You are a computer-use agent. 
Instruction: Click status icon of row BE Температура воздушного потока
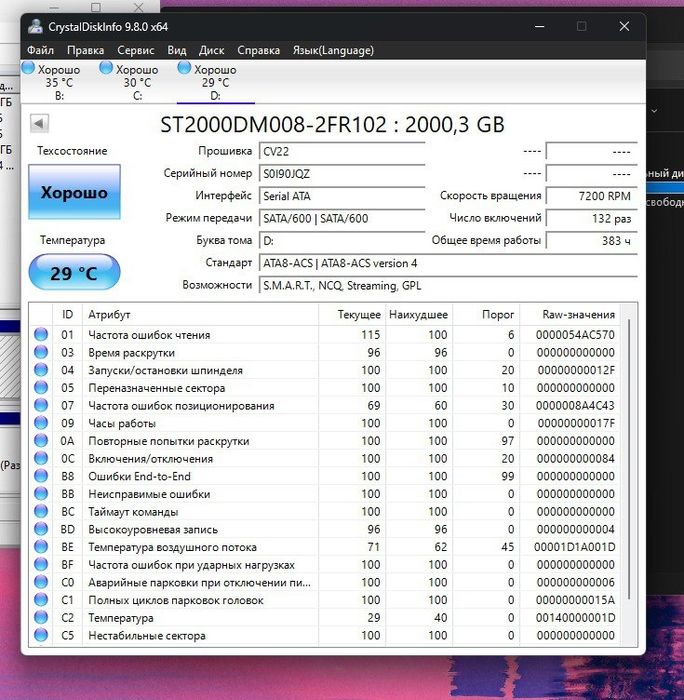pos(41,546)
